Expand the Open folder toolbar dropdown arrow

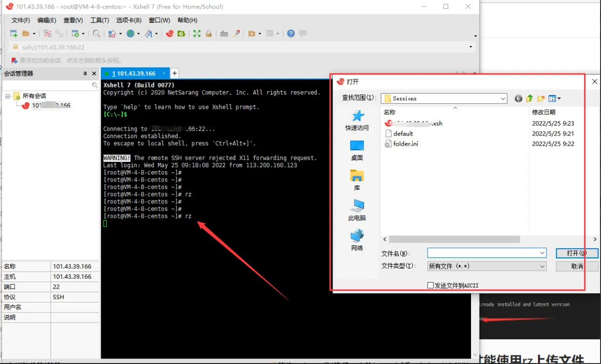(x=34, y=34)
